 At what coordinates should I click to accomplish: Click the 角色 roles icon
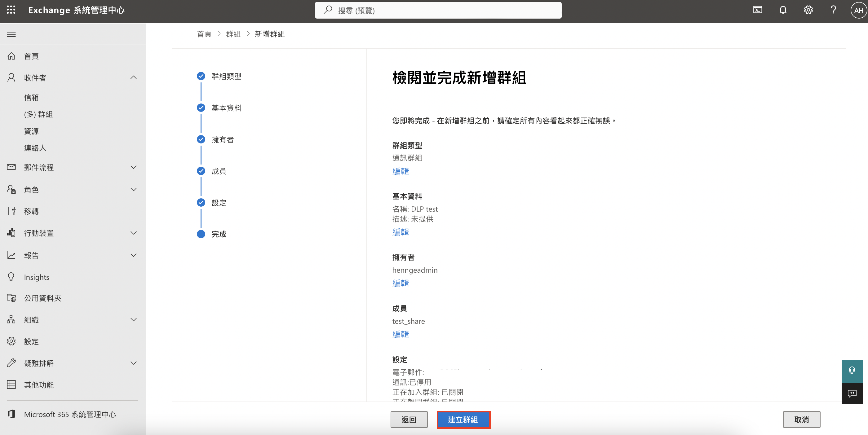[x=11, y=189]
